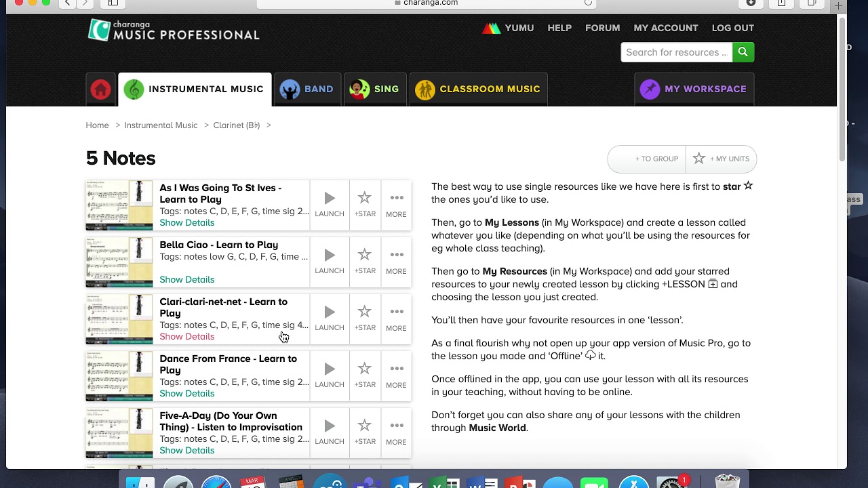
Task: Log out of Charanga
Action: (732, 28)
